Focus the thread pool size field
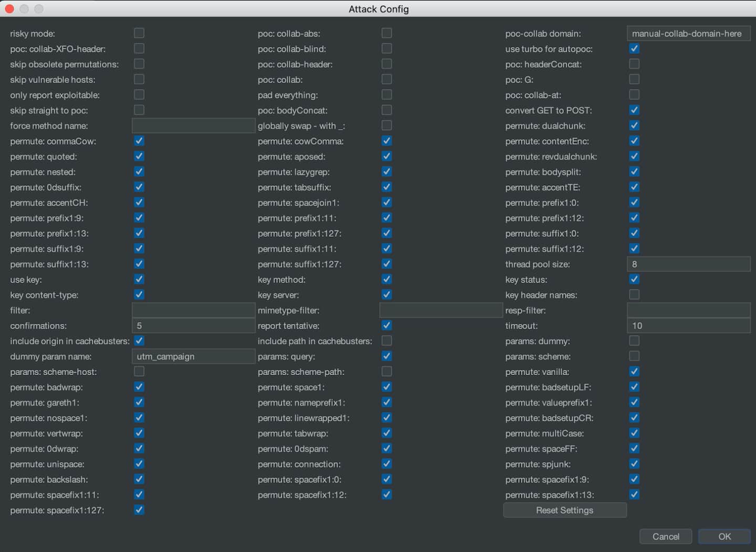Image resolution: width=756 pixels, height=552 pixels. (688, 264)
